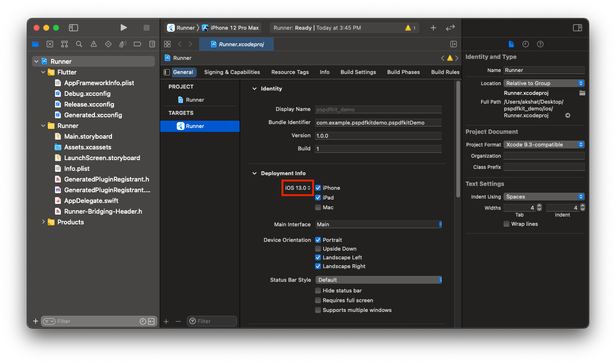Viewport: 616px width, 364px height.
Task: Enable Wrap lines checkbox
Action: pyautogui.click(x=506, y=224)
